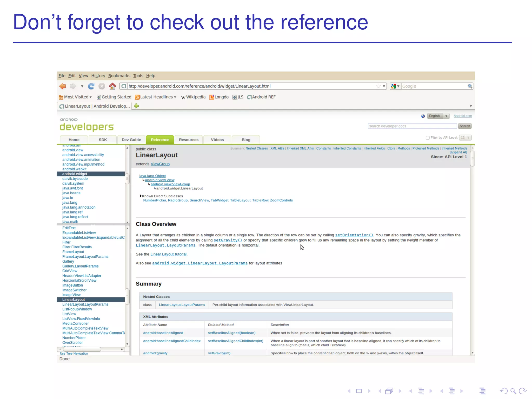
Task: Open the Getting Started bookmark
Action: (114, 97)
